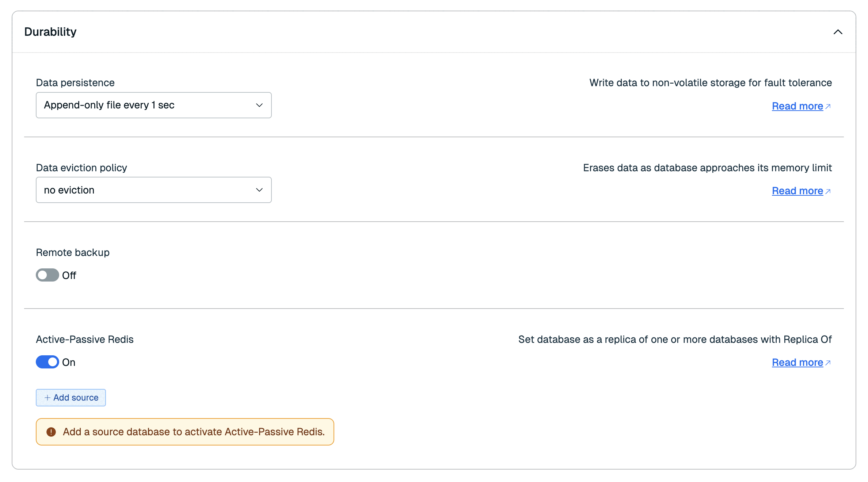Click the Off label next to Remote backup
Viewport: 868px width, 482px height.
(69, 275)
